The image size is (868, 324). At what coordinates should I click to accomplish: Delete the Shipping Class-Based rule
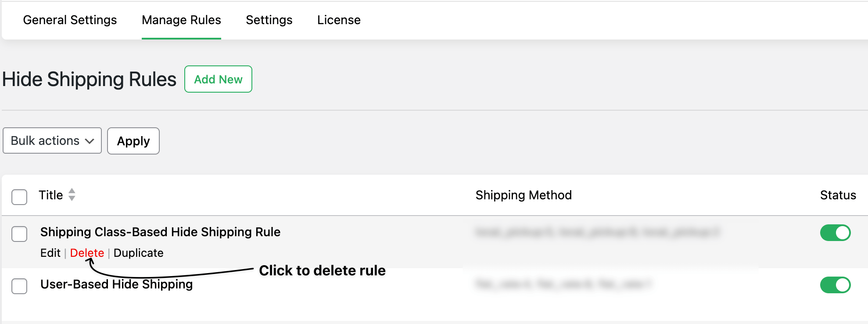[87, 253]
